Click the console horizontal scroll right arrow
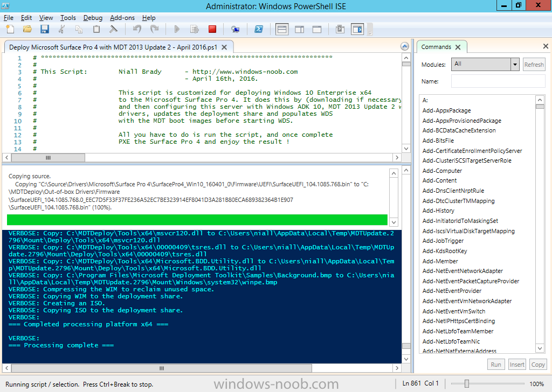The image size is (552, 392). pos(397,368)
